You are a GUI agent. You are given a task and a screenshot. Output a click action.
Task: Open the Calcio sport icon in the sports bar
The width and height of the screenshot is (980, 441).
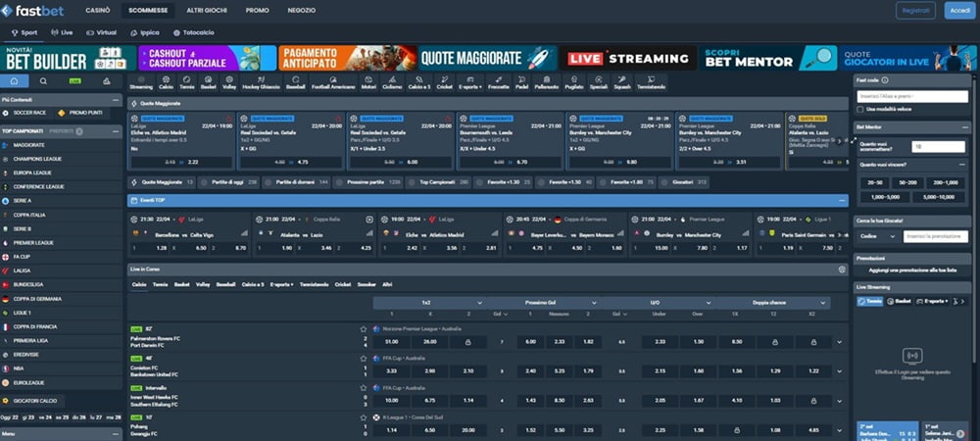(167, 82)
